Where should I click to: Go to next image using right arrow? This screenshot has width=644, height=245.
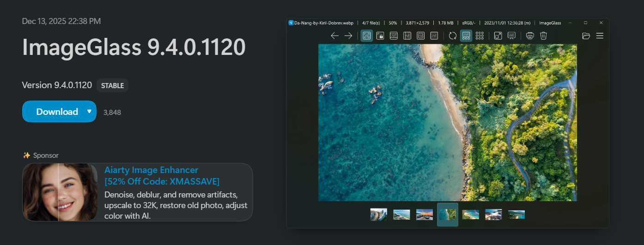coord(348,36)
